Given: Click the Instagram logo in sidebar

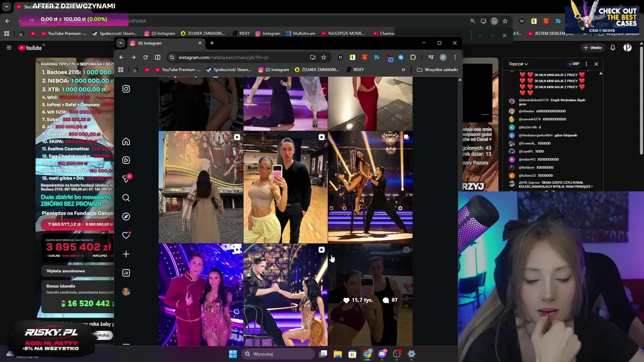Looking at the screenshot, I should tap(126, 89).
